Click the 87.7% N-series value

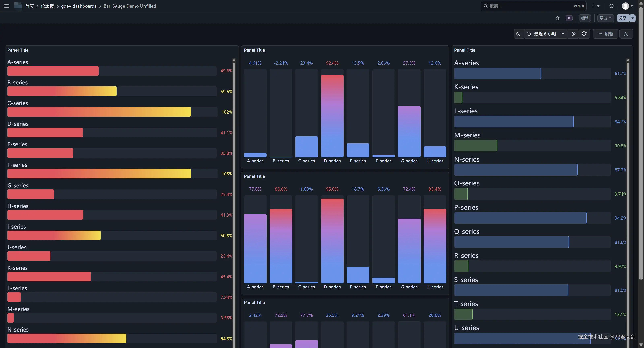click(620, 170)
